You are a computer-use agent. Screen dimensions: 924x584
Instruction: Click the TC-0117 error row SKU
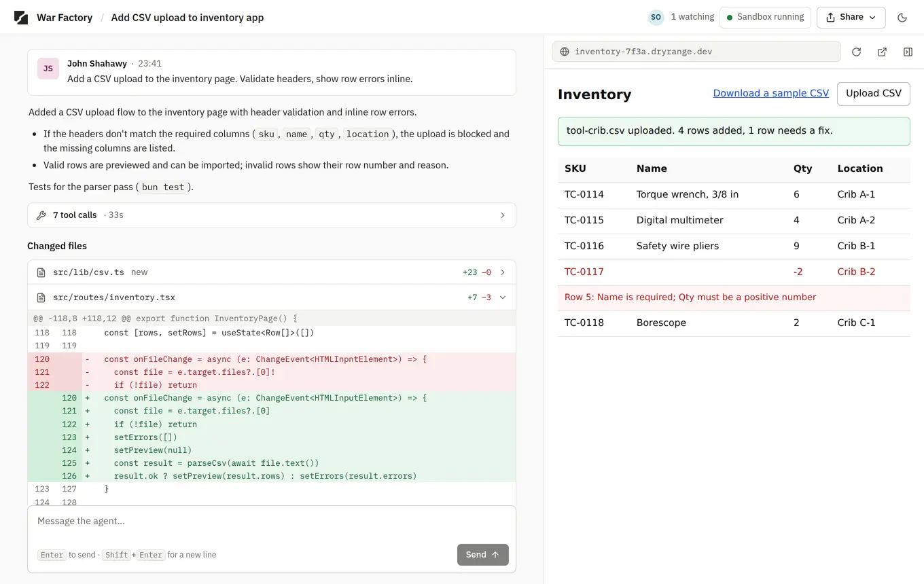coord(584,272)
